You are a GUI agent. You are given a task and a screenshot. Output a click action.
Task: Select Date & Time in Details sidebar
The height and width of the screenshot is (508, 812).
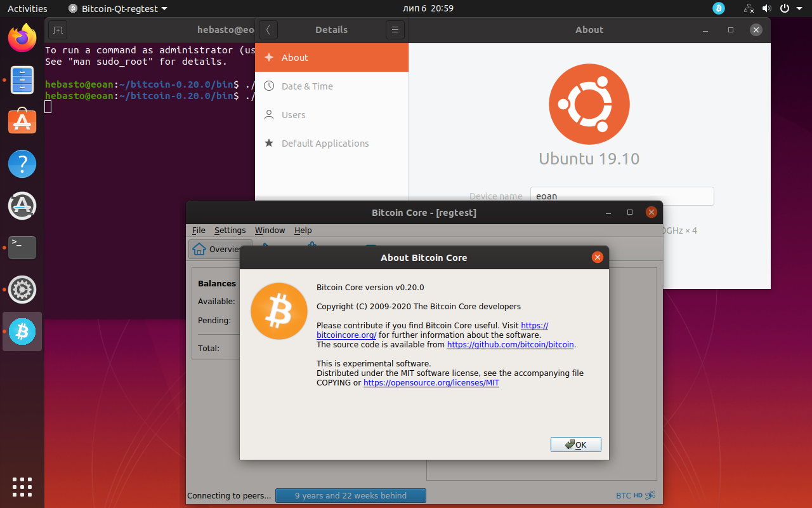pos(332,86)
